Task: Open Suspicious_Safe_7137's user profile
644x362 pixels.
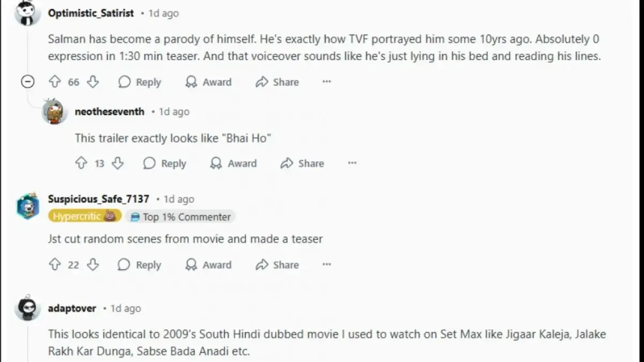Action: pos(98,199)
